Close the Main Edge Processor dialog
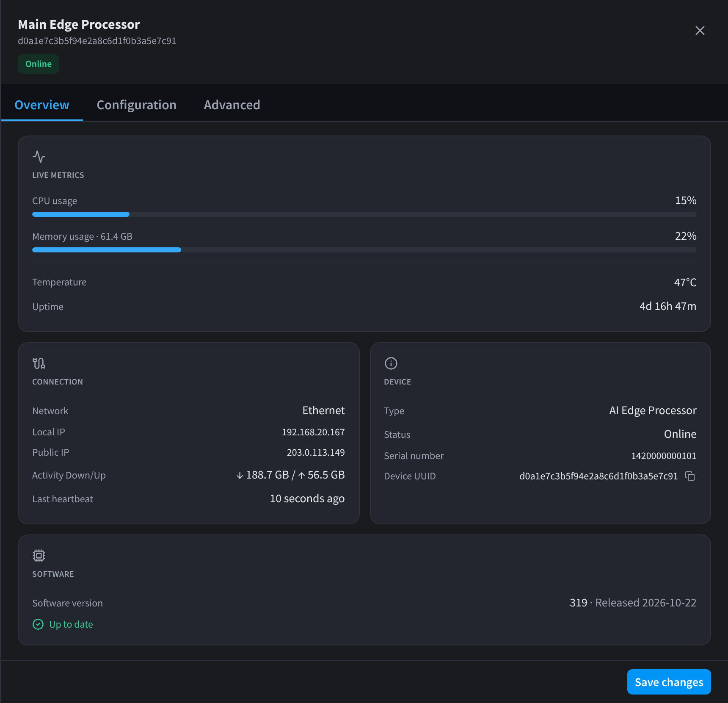Viewport: 728px width, 703px height. 700,30
